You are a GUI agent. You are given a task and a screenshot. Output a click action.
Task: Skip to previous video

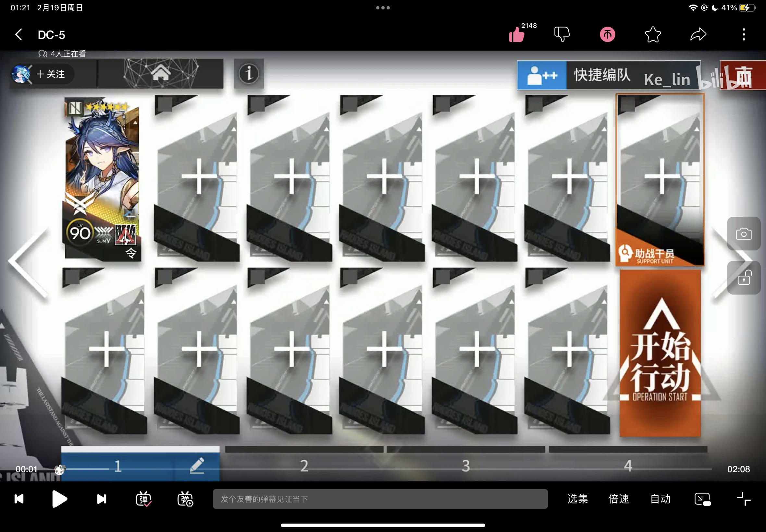[x=19, y=499]
